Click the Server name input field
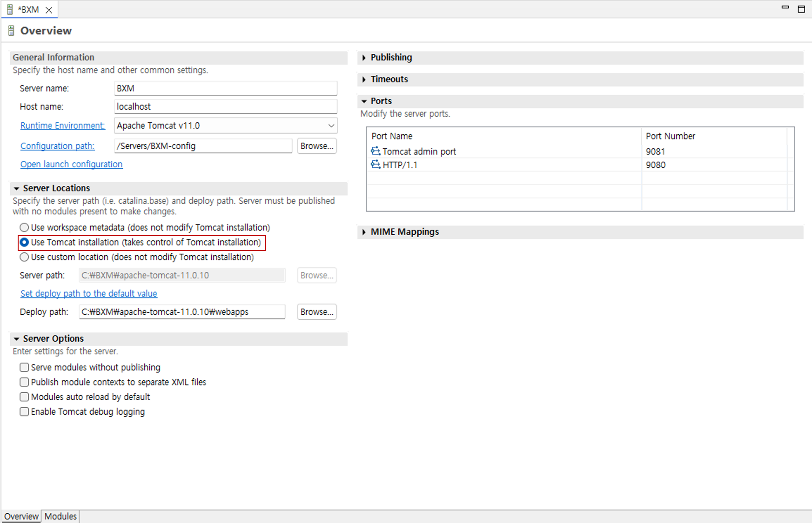 [x=225, y=88]
